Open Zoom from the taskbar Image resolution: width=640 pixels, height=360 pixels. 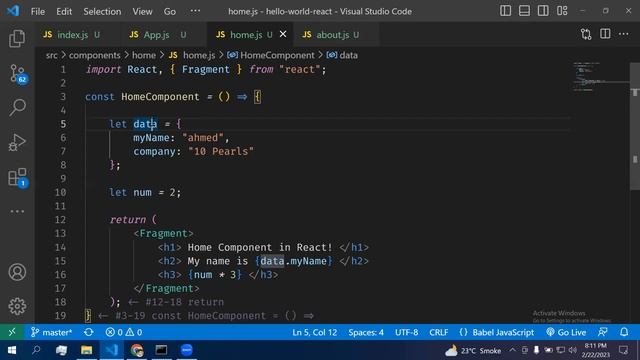coord(187,350)
